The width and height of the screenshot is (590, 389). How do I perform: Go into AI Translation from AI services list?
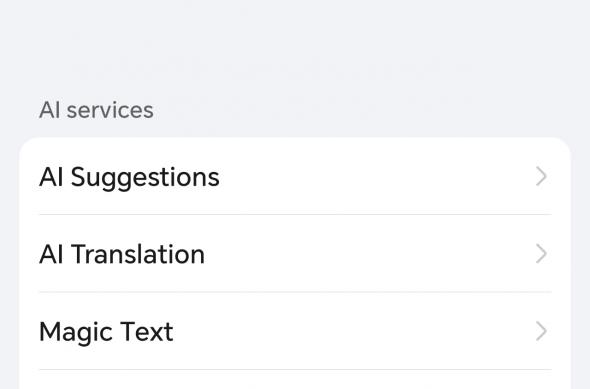(x=295, y=254)
